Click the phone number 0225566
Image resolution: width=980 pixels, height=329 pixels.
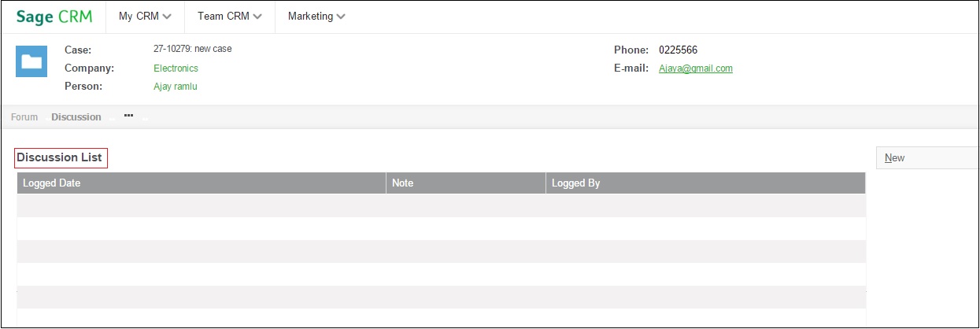(678, 50)
